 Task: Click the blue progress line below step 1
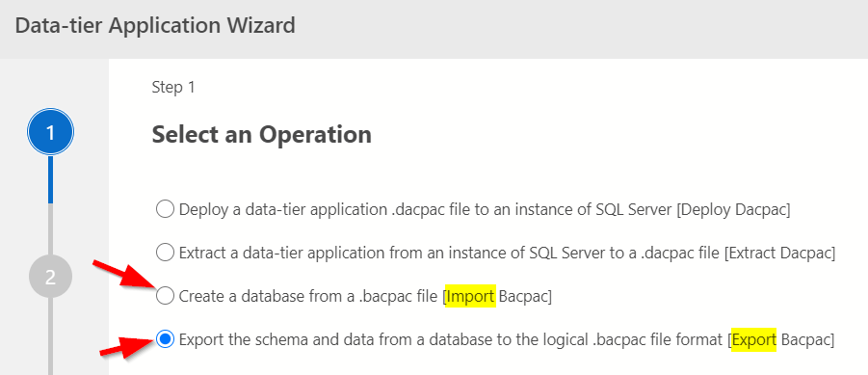coord(50,180)
